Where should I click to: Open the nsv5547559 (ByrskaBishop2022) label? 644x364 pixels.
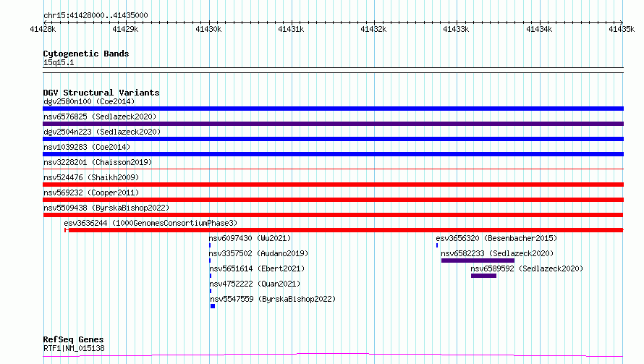(273, 299)
